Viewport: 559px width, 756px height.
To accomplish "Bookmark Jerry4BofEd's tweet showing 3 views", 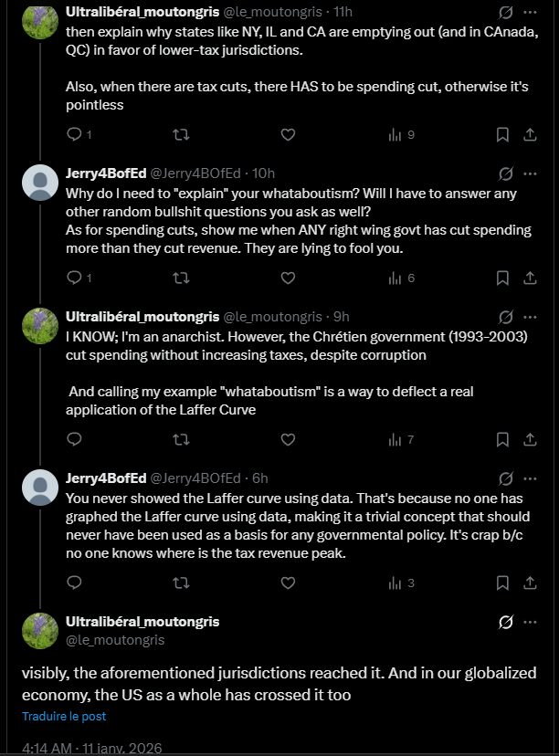I will [502, 583].
